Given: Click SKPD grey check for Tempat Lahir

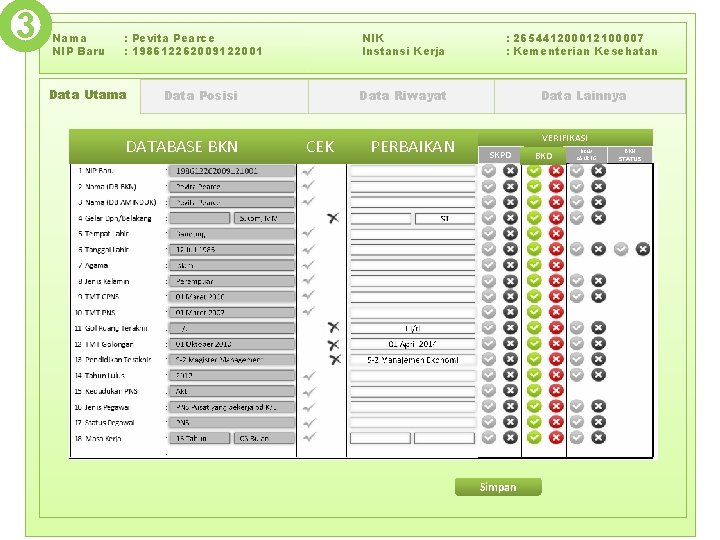Looking at the screenshot, I should pyautogui.click(x=489, y=233).
